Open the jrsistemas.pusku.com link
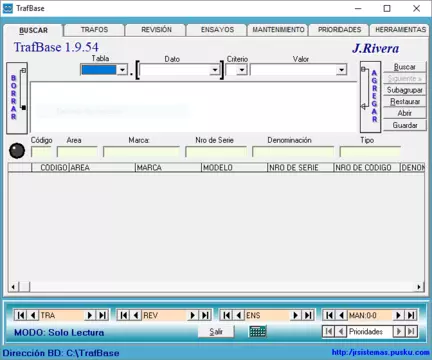432x360 pixels. [x=381, y=352]
